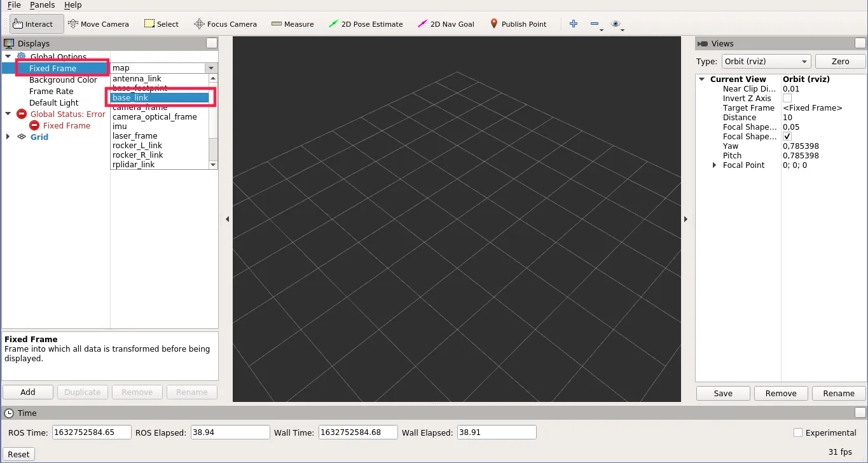Click the Add button to add a display
The width and height of the screenshot is (868, 463).
pyautogui.click(x=27, y=392)
